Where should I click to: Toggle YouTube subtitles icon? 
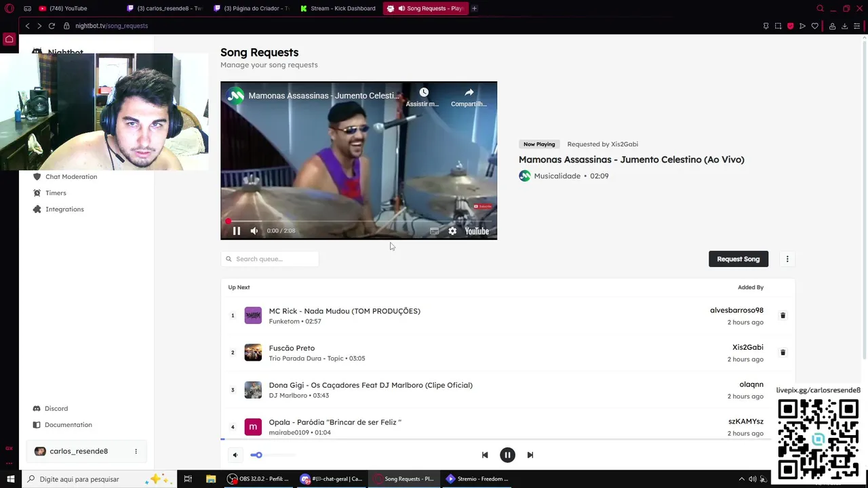[x=435, y=231]
